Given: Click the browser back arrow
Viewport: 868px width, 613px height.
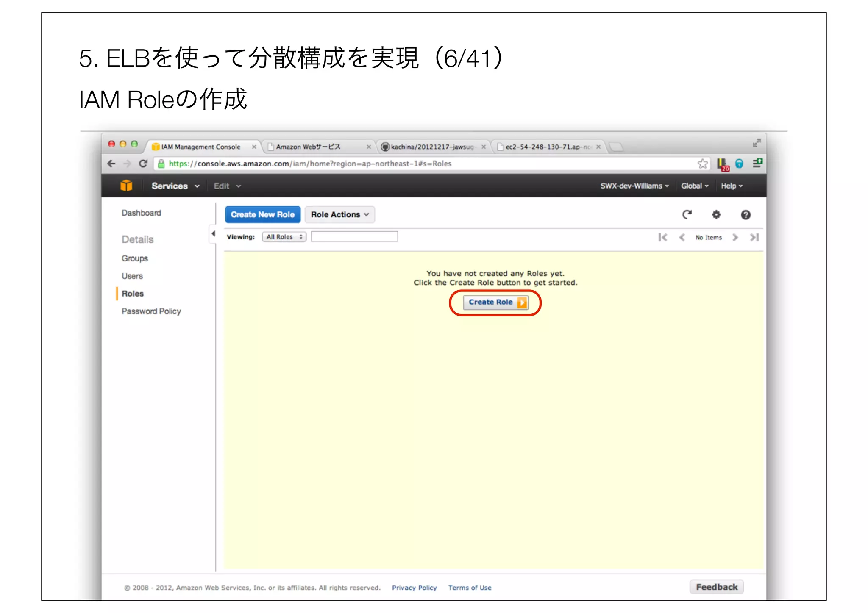Looking at the screenshot, I should coord(111,164).
